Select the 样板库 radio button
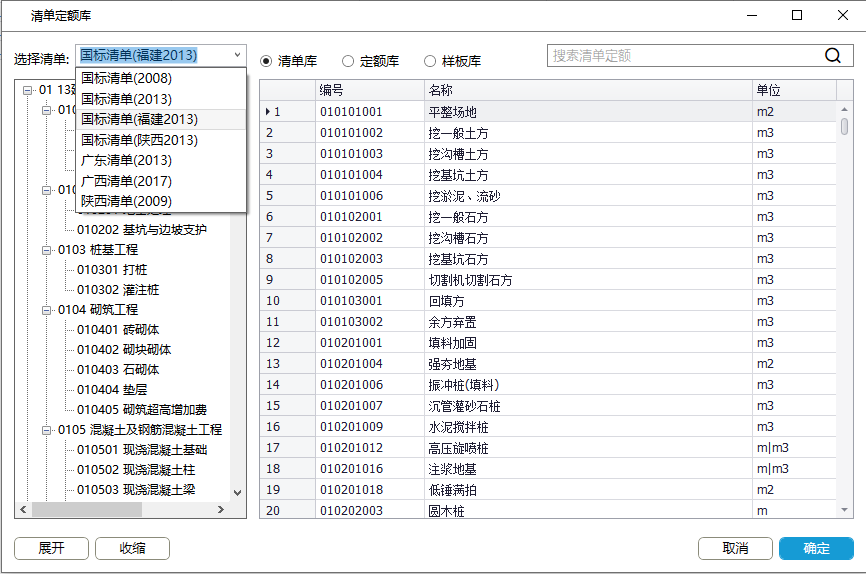866x574 pixels. tap(430, 61)
